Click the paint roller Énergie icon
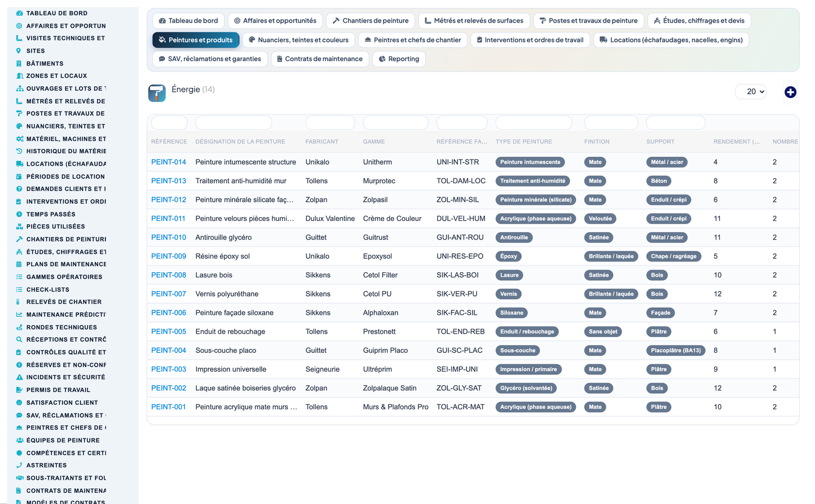The height and width of the screenshot is (504, 815). tap(157, 93)
